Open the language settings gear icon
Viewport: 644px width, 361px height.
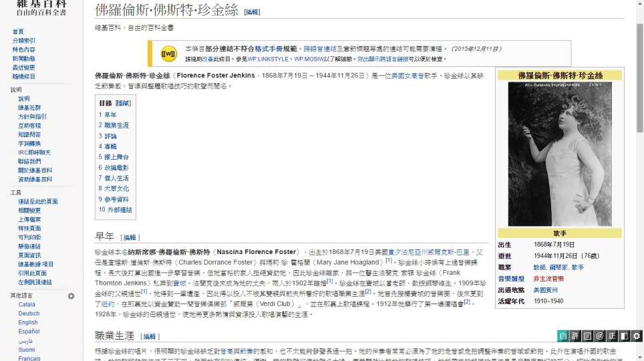(x=71, y=296)
